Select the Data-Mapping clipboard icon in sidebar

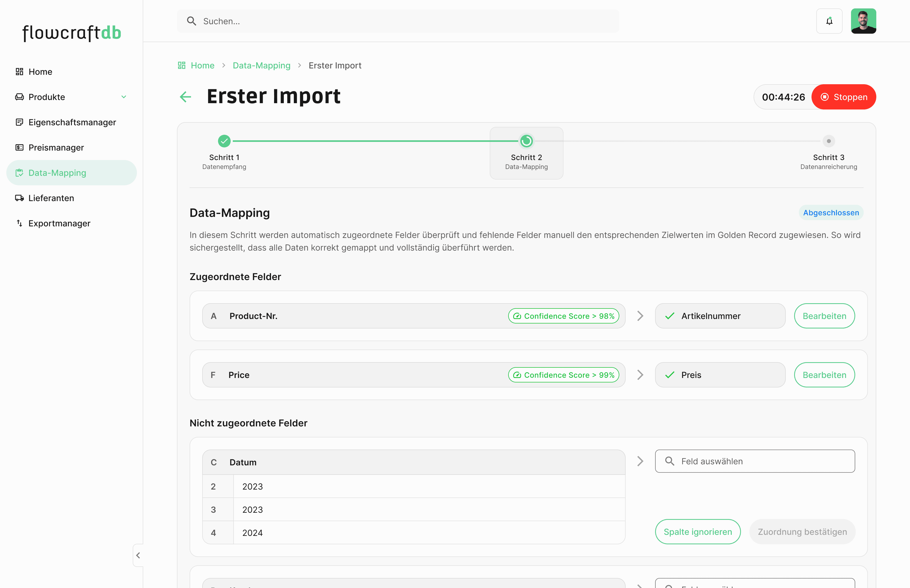tap(20, 173)
